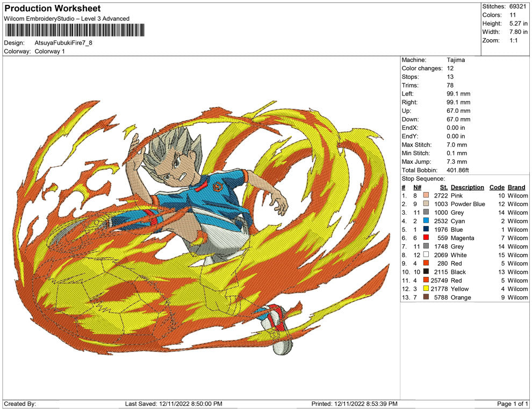
Task: Click the EndX value '0.00 in'
Action: click(456, 128)
